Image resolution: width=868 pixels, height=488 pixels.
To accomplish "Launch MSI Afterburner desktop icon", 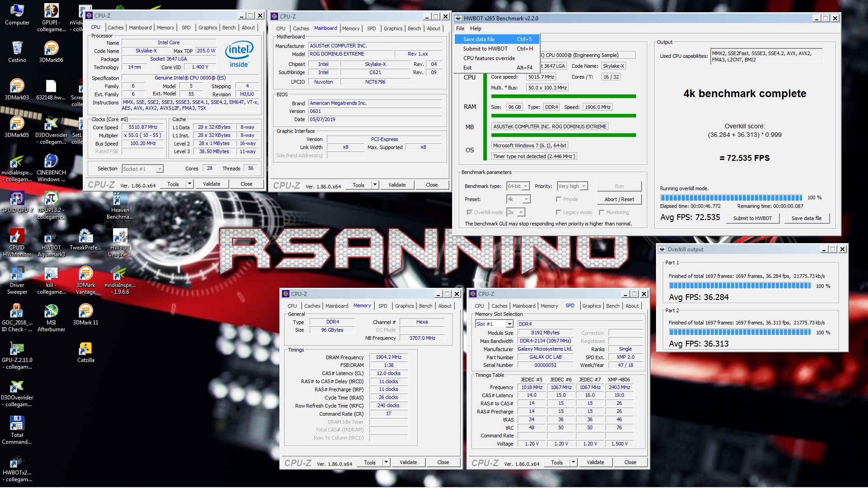I will (x=51, y=318).
